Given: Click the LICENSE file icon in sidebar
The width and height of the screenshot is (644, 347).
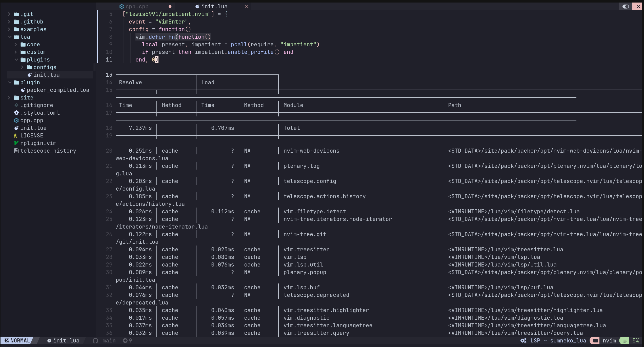Looking at the screenshot, I should click(16, 135).
